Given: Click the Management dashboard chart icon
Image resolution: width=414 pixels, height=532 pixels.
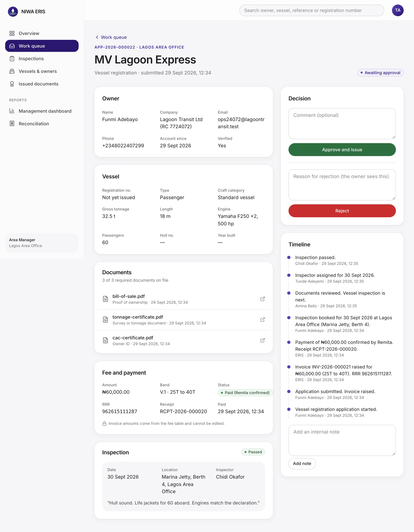Looking at the screenshot, I should pyautogui.click(x=12, y=111).
